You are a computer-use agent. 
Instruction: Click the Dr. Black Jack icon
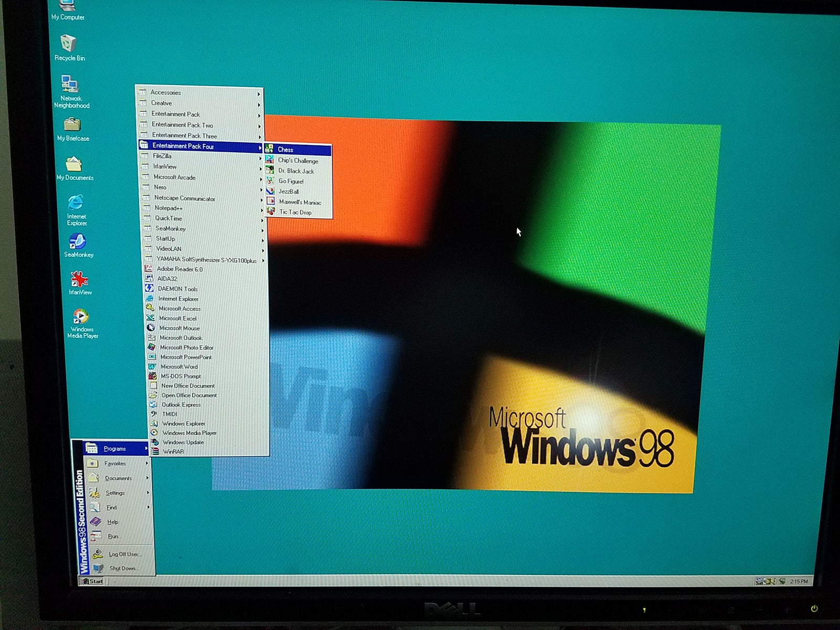coord(270,170)
